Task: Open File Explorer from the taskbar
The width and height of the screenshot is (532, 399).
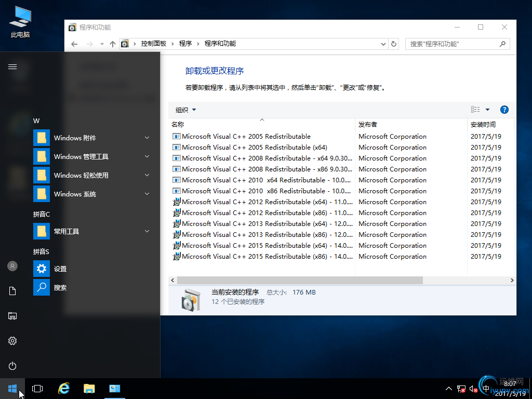Action: (89, 389)
